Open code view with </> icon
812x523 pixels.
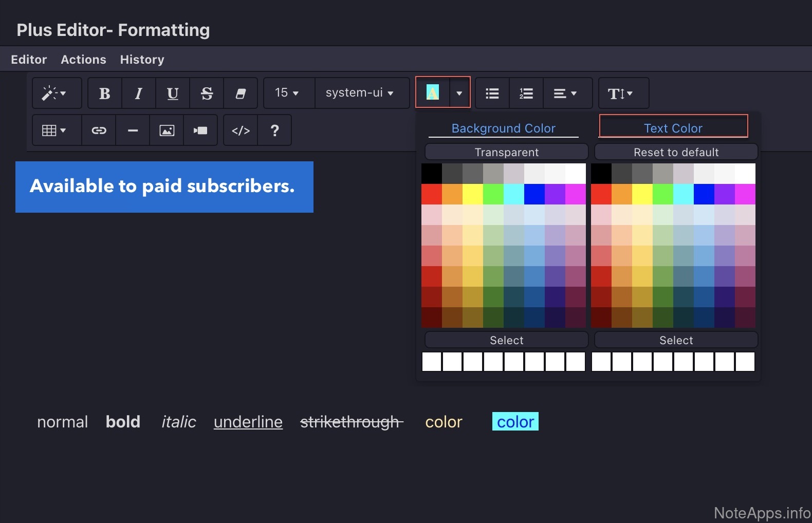click(x=241, y=130)
